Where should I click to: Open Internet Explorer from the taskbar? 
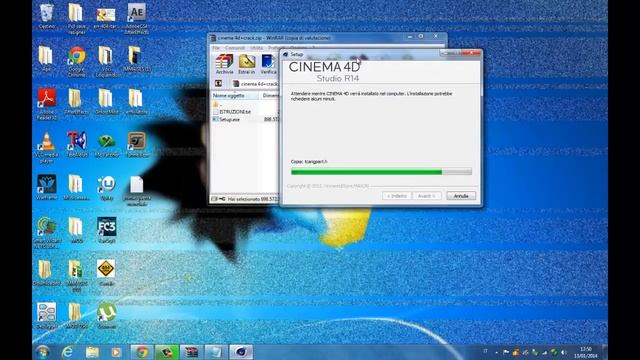pos(67,352)
